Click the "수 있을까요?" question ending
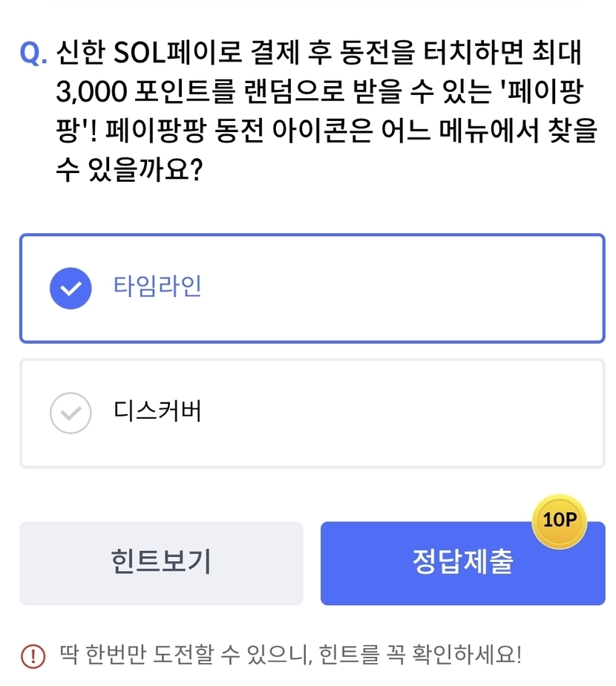 point(129,171)
